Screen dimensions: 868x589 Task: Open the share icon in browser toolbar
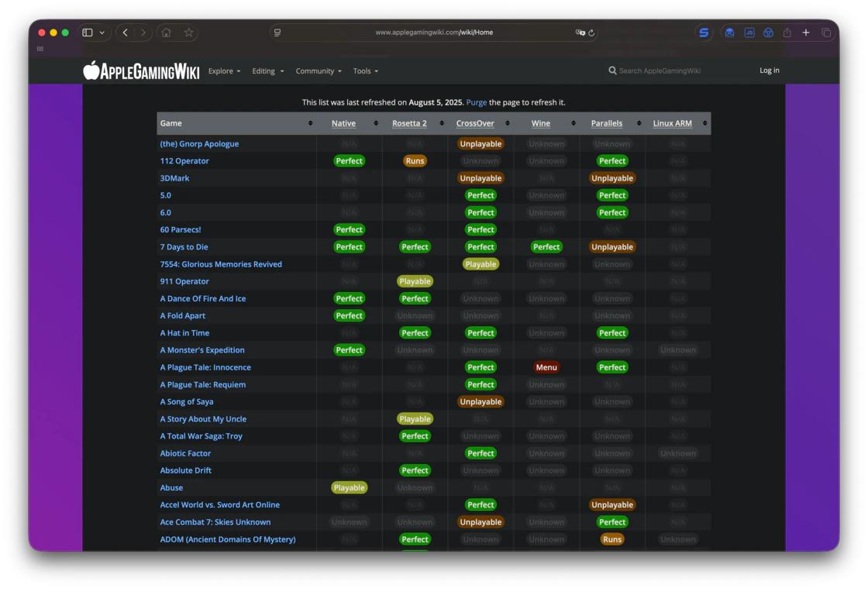tap(787, 33)
